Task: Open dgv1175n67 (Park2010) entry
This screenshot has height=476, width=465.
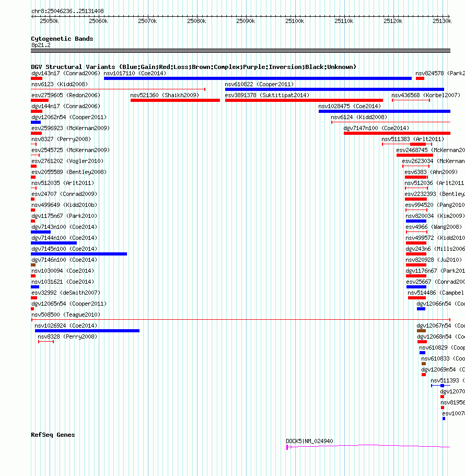Action: (x=64, y=216)
